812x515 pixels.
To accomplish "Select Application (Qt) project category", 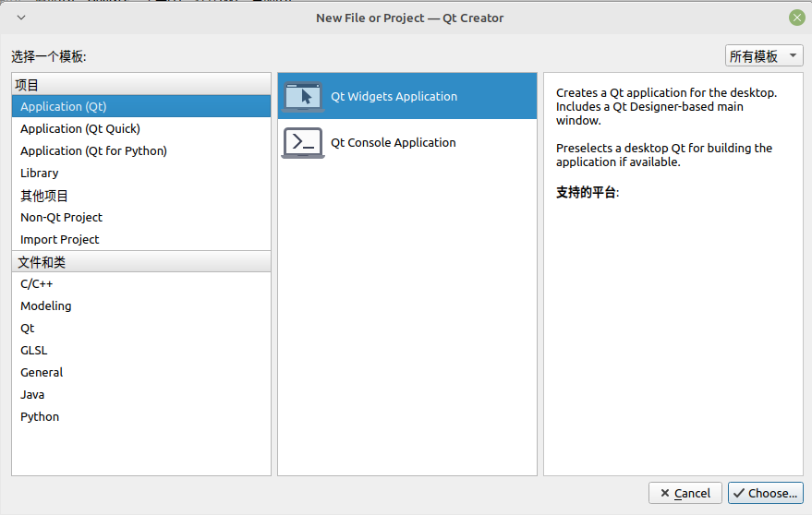I will pos(63,107).
